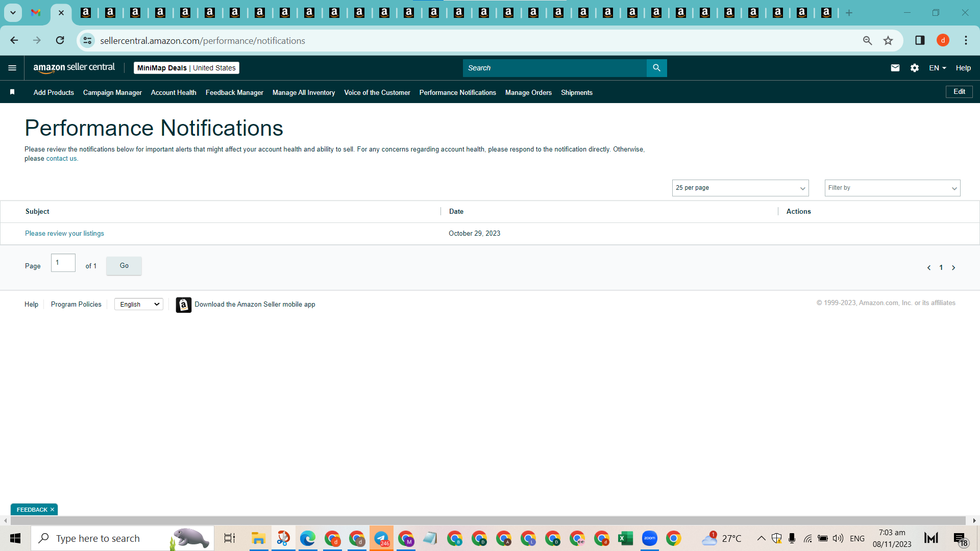Open Account Health

click(x=174, y=92)
